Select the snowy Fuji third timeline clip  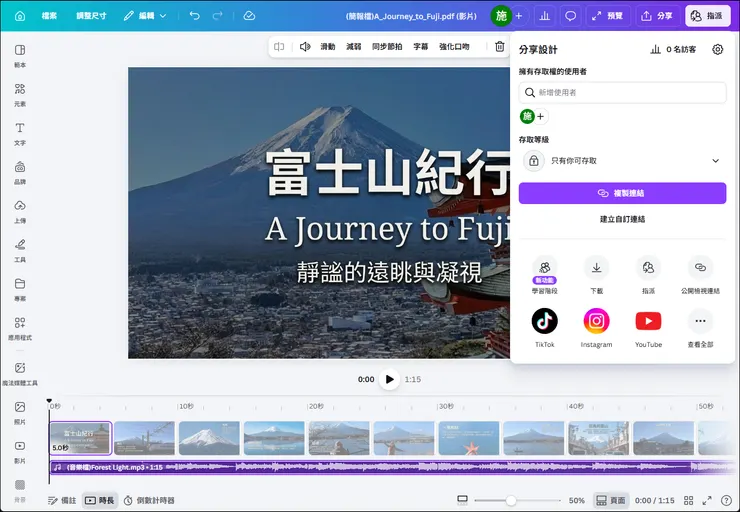click(209, 438)
